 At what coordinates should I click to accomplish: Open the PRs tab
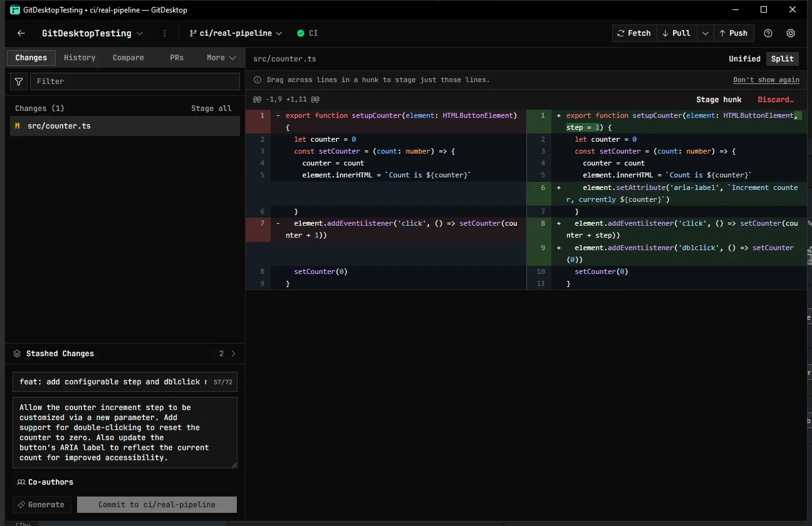(177, 58)
